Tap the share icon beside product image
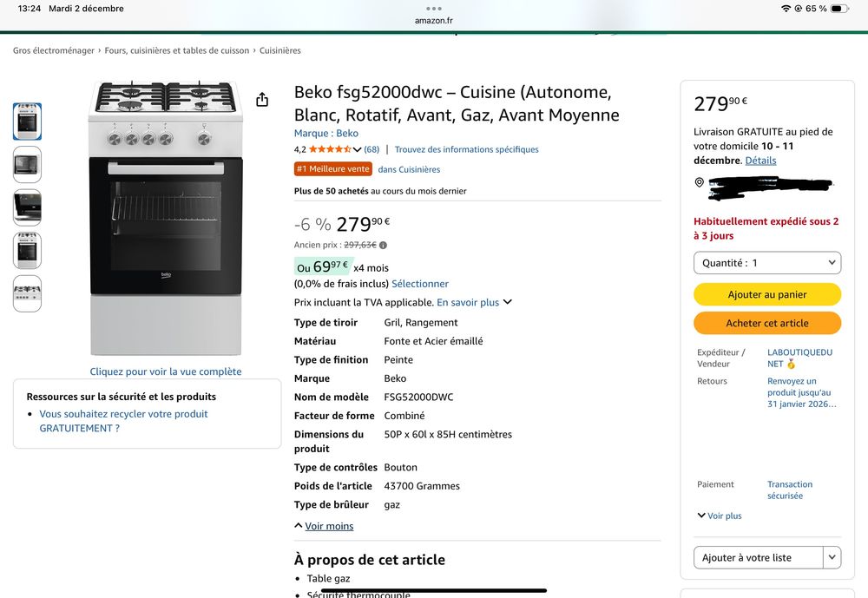The image size is (868, 598). [262, 99]
